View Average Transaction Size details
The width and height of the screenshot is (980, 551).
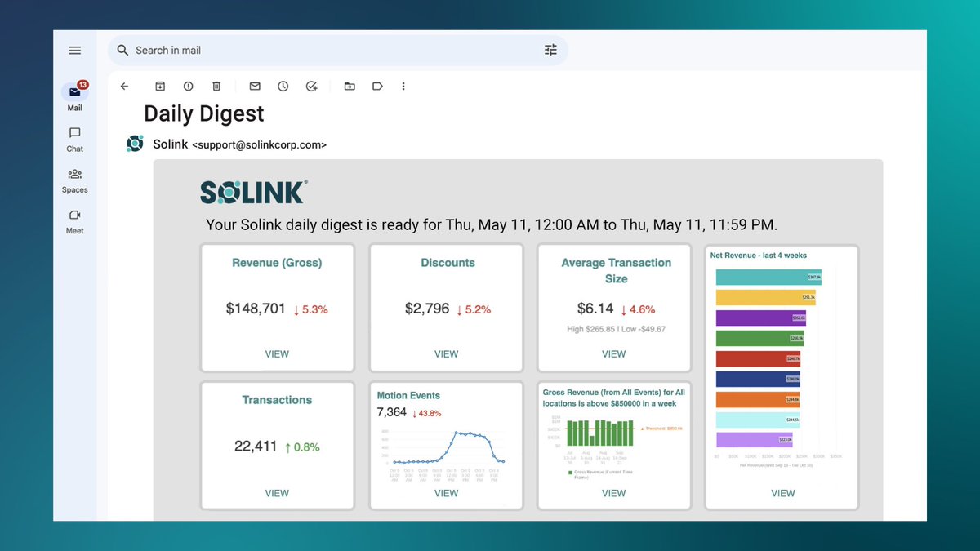tap(613, 354)
